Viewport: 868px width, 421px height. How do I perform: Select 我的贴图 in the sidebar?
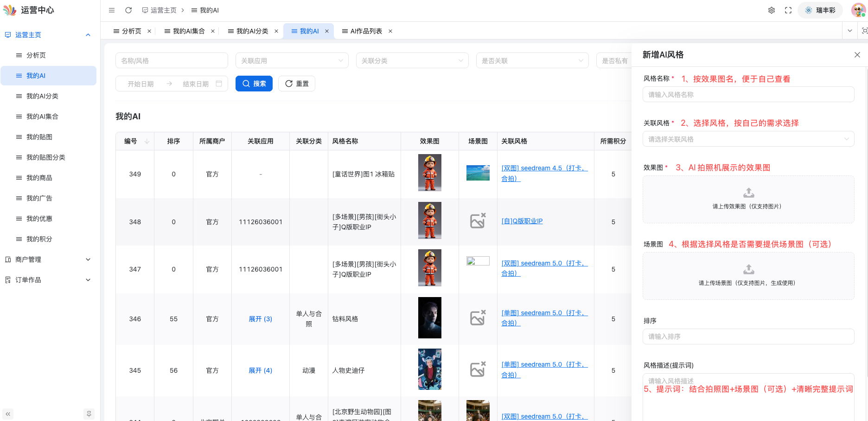click(x=39, y=137)
